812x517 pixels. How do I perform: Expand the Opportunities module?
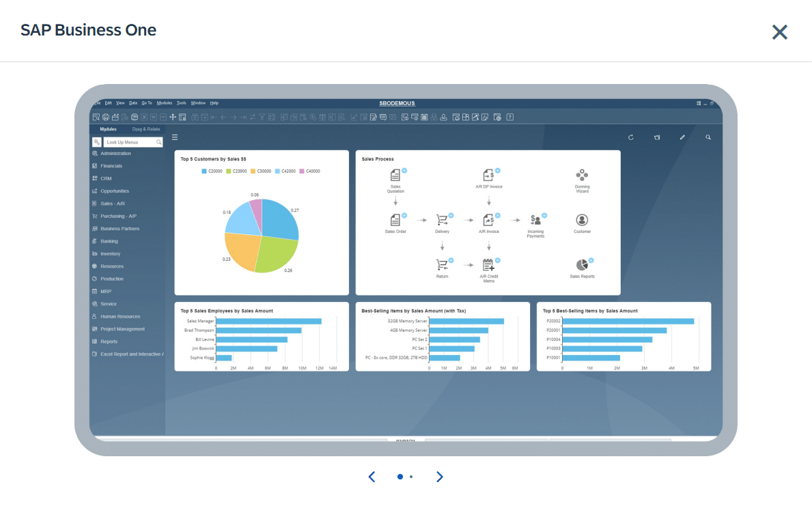111,191
